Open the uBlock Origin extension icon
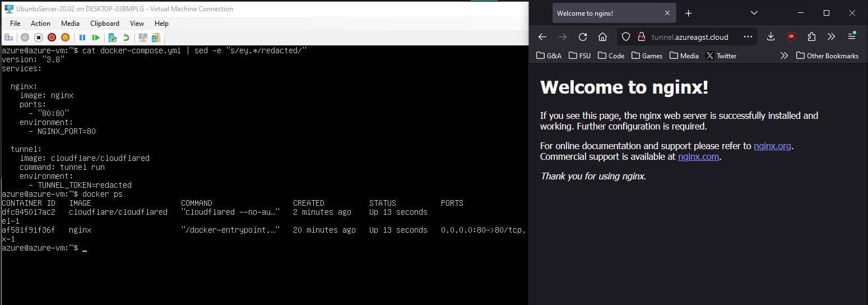 (791, 36)
